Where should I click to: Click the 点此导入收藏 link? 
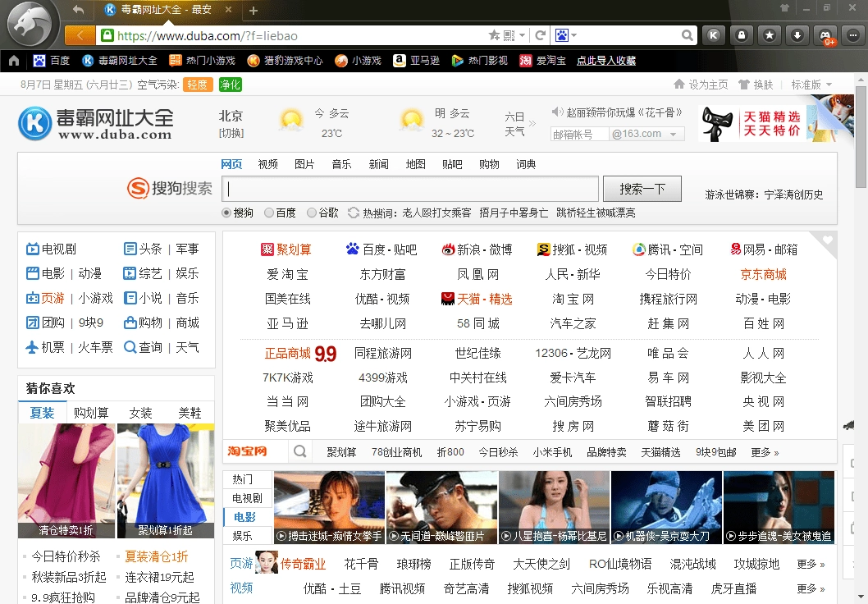click(606, 61)
